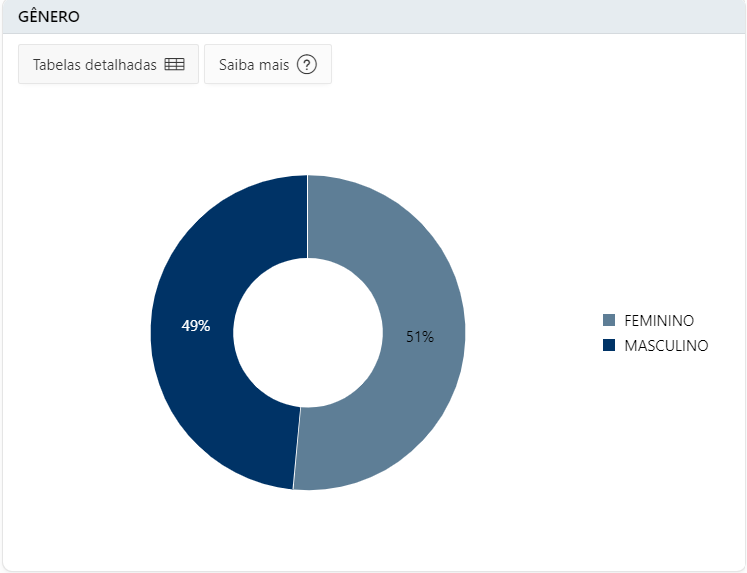Viewport: 747px width, 573px height.
Task: Click the 51% data label
Action: [420, 337]
